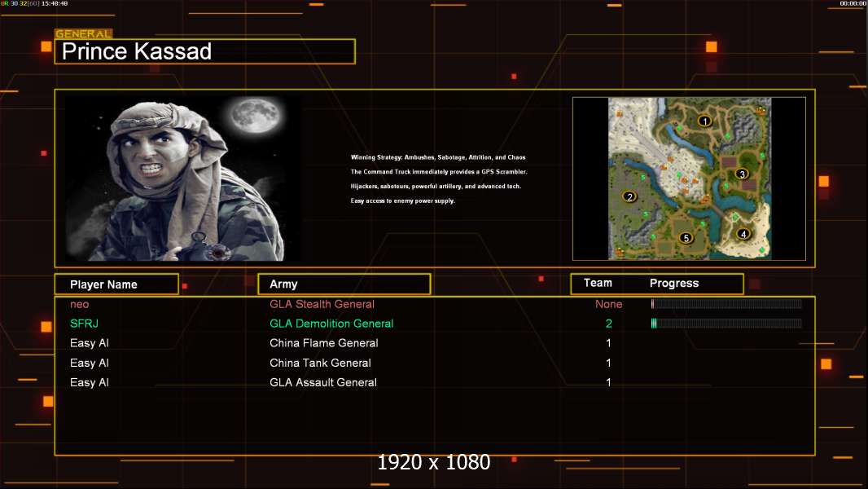The height and width of the screenshot is (489, 868).
Task: Click the Progress column header
Action: (673, 283)
